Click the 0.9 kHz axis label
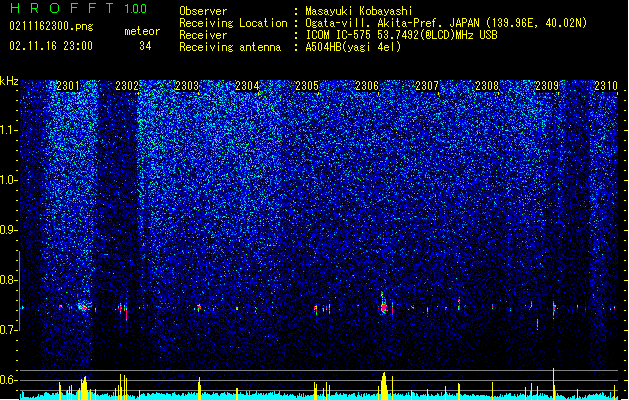This screenshot has height=400, width=629. point(9,230)
